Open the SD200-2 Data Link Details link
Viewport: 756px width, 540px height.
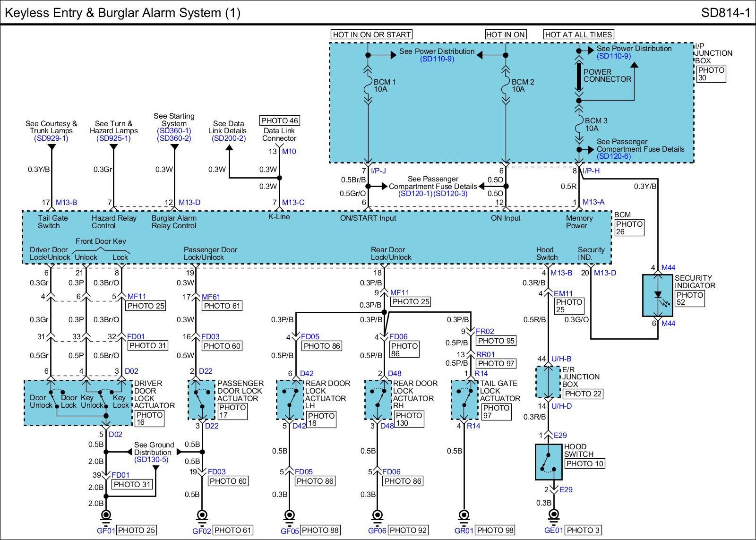click(229, 138)
